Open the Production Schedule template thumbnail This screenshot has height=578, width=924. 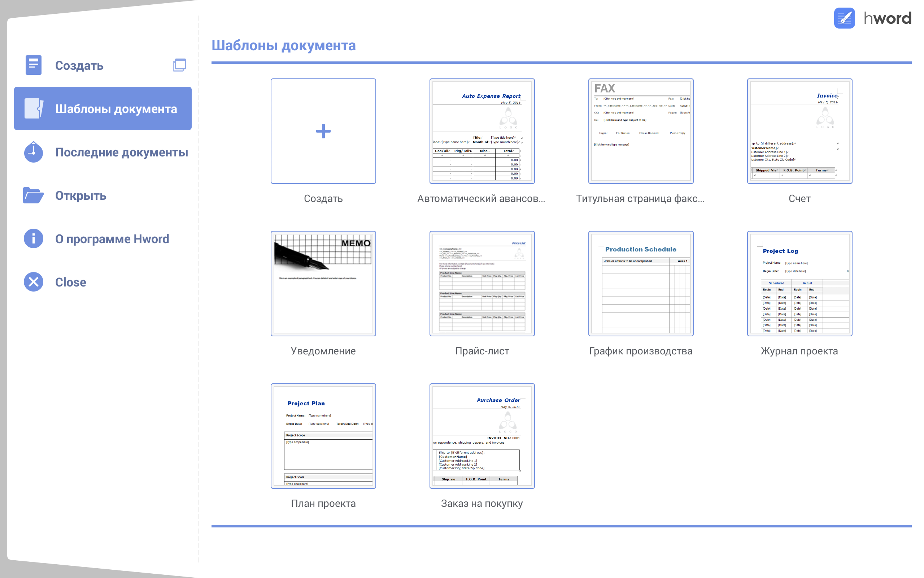[641, 284]
